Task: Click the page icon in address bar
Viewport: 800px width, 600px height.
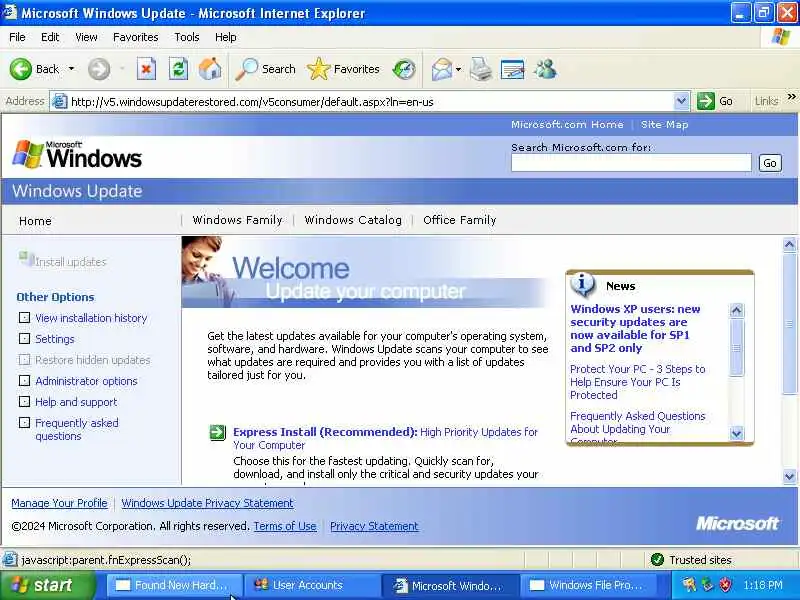Action: [60, 102]
